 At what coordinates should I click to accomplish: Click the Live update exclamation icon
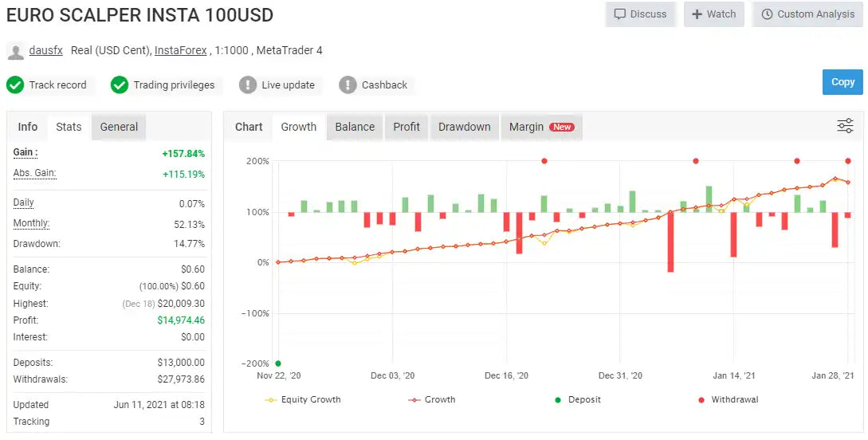click(248, 84)
